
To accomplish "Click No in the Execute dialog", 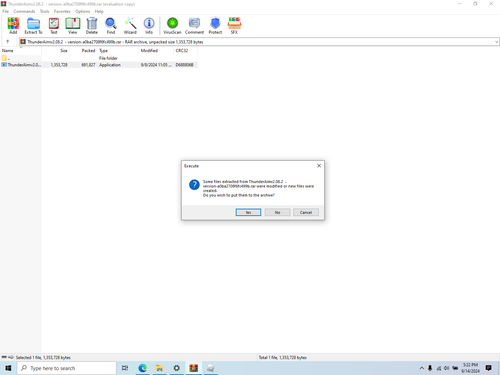I will coord(277,212).
